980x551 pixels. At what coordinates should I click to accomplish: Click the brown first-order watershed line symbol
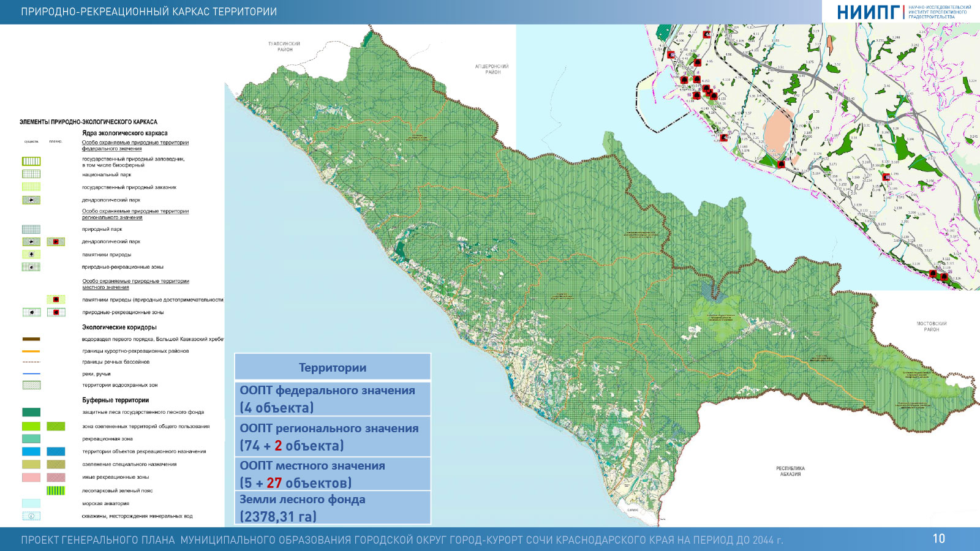(x=31, y=339)
